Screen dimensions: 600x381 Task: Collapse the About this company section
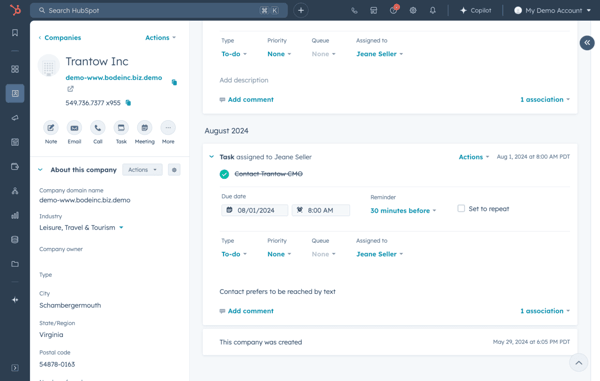40,170
